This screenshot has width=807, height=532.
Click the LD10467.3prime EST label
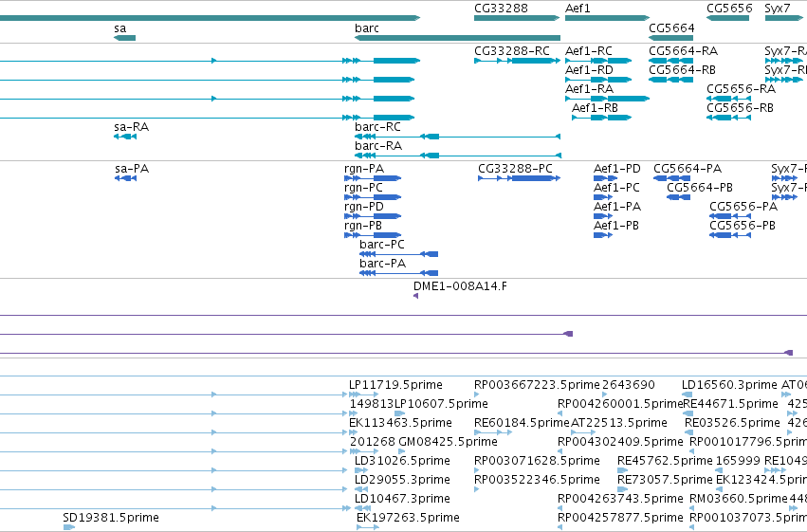402,499
